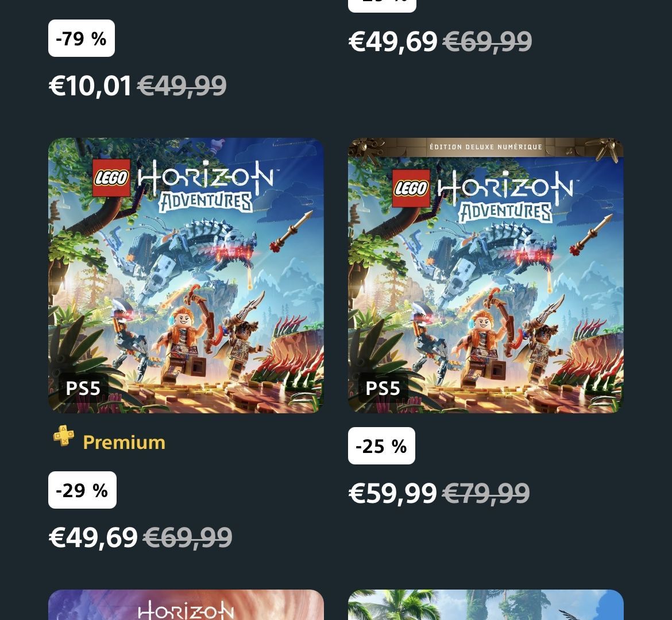Open LEGO Horizon Adventures Deluxe edition cover
The width and height of the screenshot is (672, 620).
coord(485,275)
